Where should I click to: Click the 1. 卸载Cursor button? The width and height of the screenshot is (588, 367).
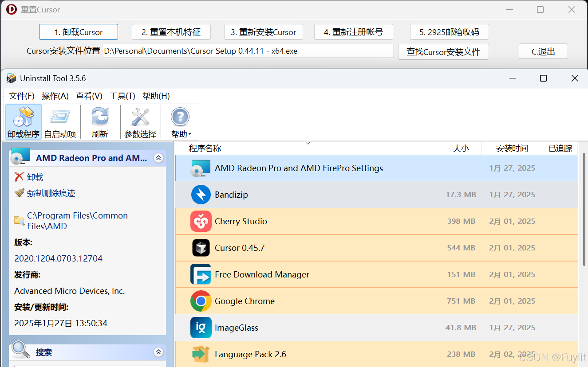pos(79,32)
